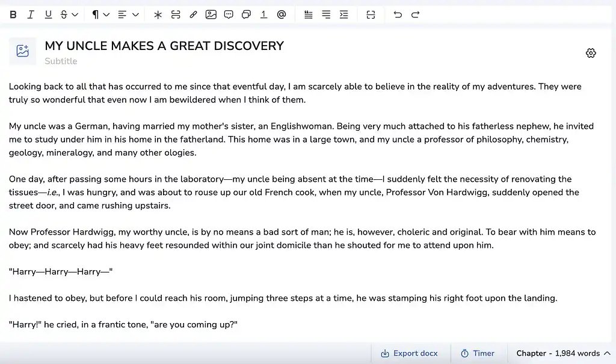
Task: Click the Subtitle field under the title
Action: coord(61,61)
